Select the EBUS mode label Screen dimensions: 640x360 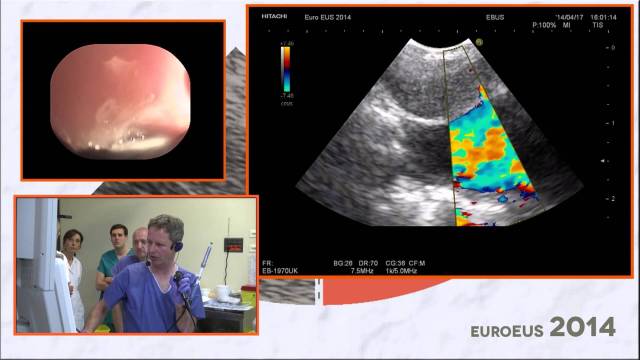pyautogui.click(x=495, y=18)
